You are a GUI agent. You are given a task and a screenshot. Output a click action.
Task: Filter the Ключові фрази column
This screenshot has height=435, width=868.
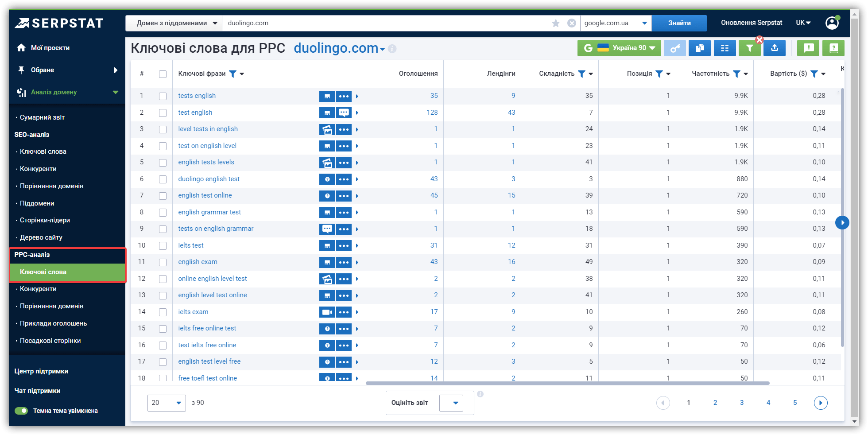232,74
